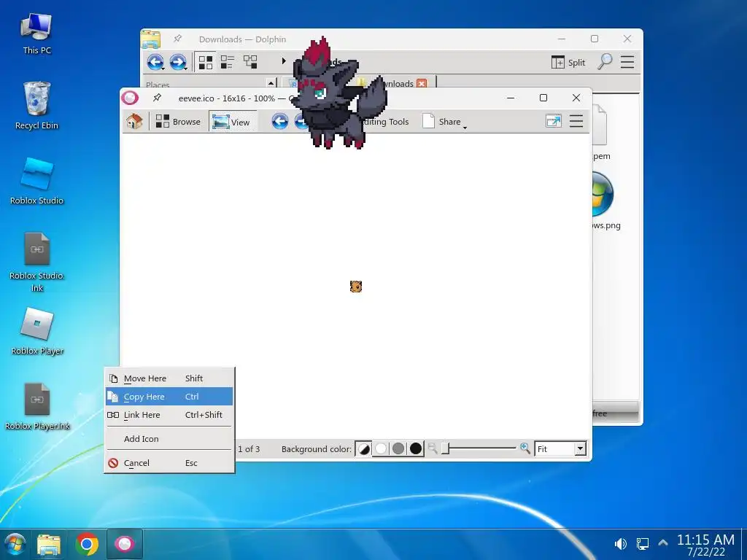
Task: Go to previous image in Gwenview
Action: [280, 122]
